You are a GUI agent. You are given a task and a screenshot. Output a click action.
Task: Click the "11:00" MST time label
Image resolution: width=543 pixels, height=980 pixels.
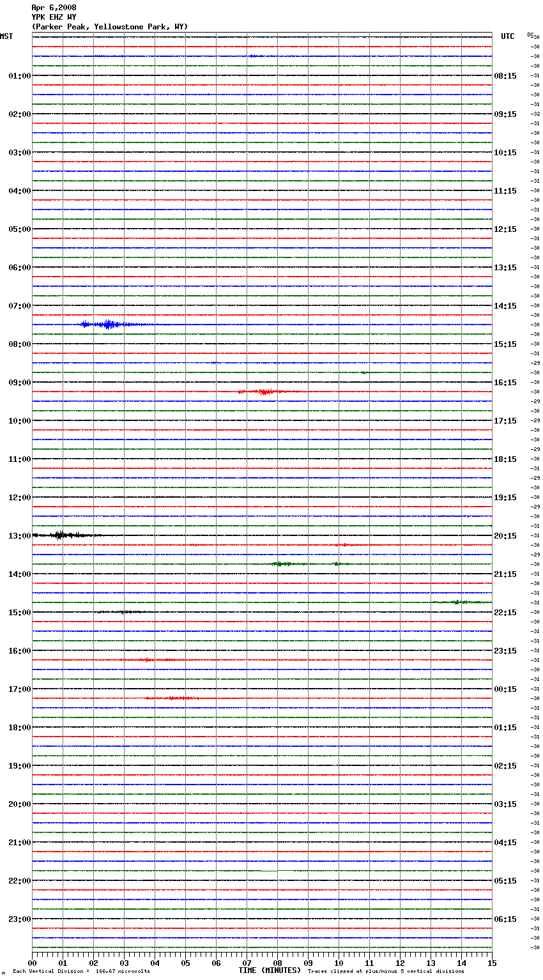20,459
